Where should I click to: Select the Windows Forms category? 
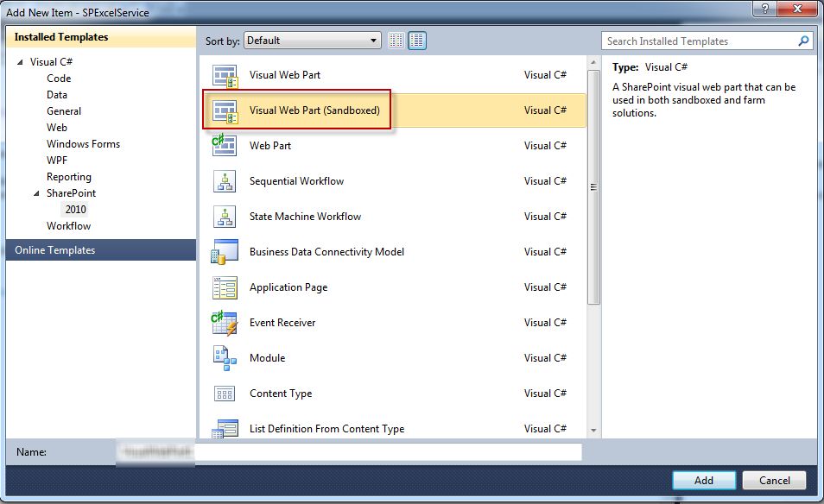pyautogui.click(x=83, y=144)
